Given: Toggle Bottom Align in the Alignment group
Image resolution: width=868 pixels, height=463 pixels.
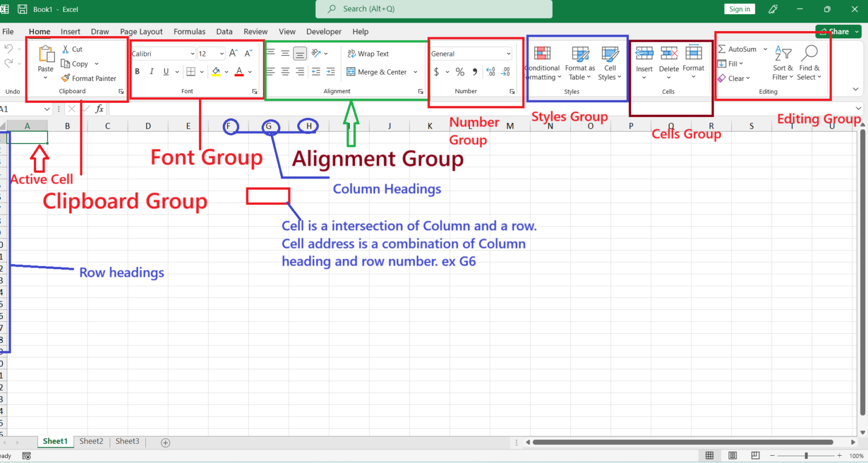Looking at the screenshot, I should [x=300, y=54].
